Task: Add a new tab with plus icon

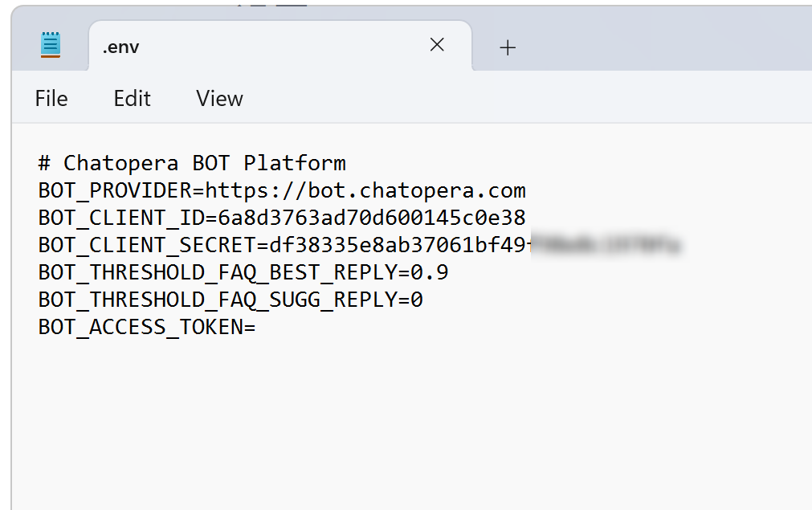Action: click(508, 47)
